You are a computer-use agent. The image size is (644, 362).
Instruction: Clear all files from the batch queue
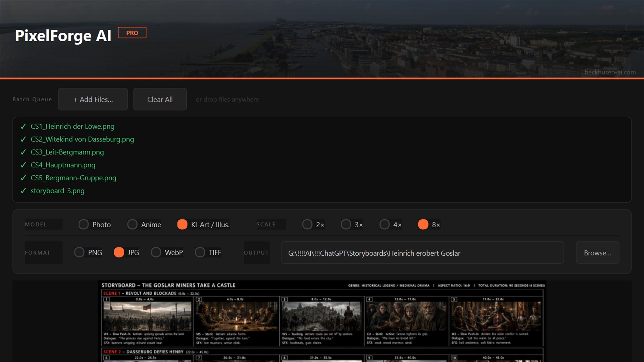(x=160, y=99)
